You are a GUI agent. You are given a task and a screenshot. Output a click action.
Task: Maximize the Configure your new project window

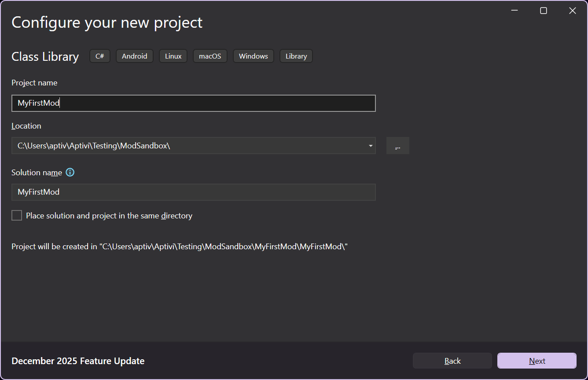(544, 11)
